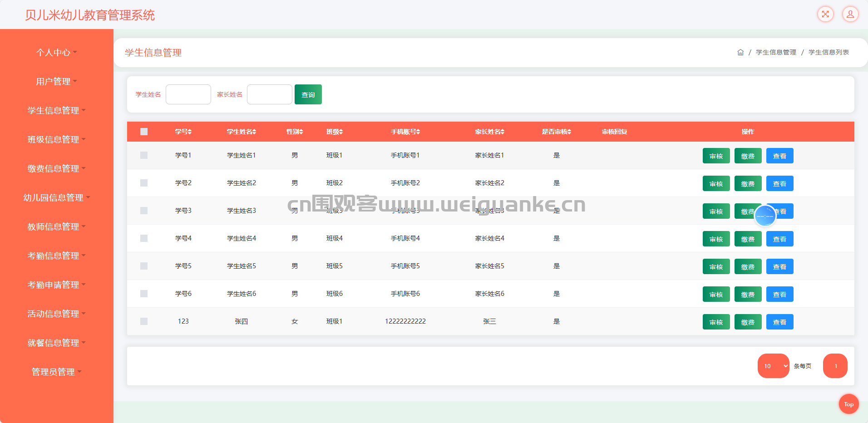Toggle the select-all checkbox in table header
Viewport: 868px width, 423px height.
[x=144, y=132]
